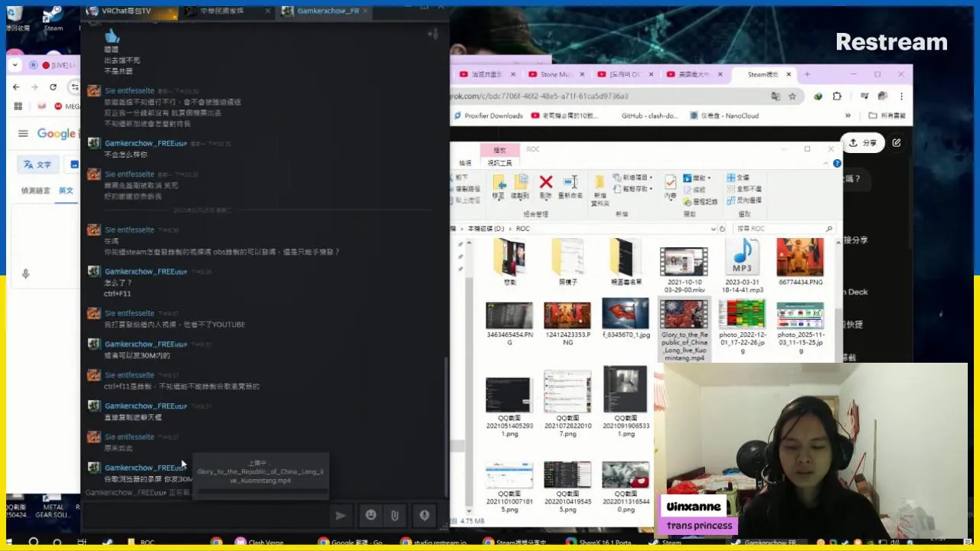Send the Steam chat message
The height and width of the screenshot is (551, 980).
(340, 516)
